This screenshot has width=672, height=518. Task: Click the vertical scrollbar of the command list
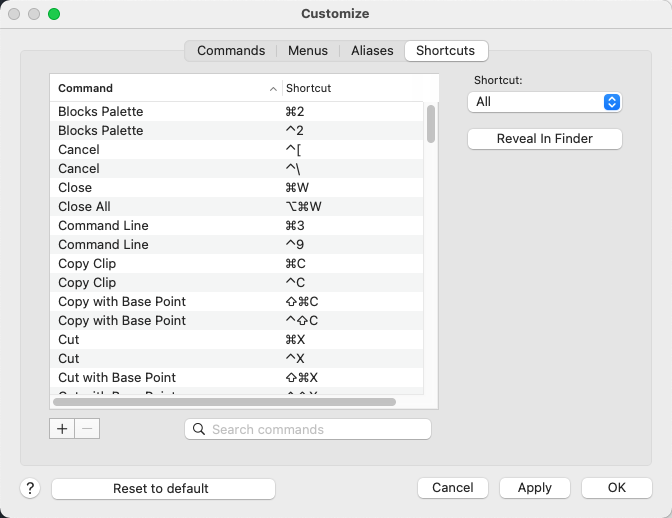point(431,124)
